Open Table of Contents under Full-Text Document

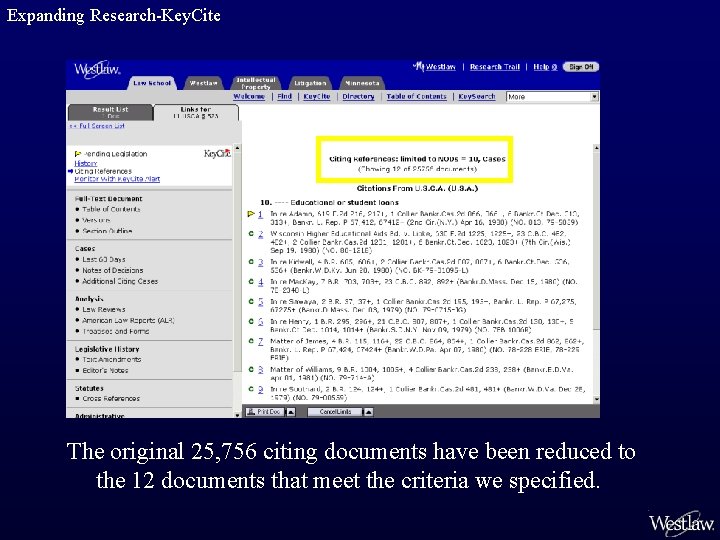(x=111, y=209)
